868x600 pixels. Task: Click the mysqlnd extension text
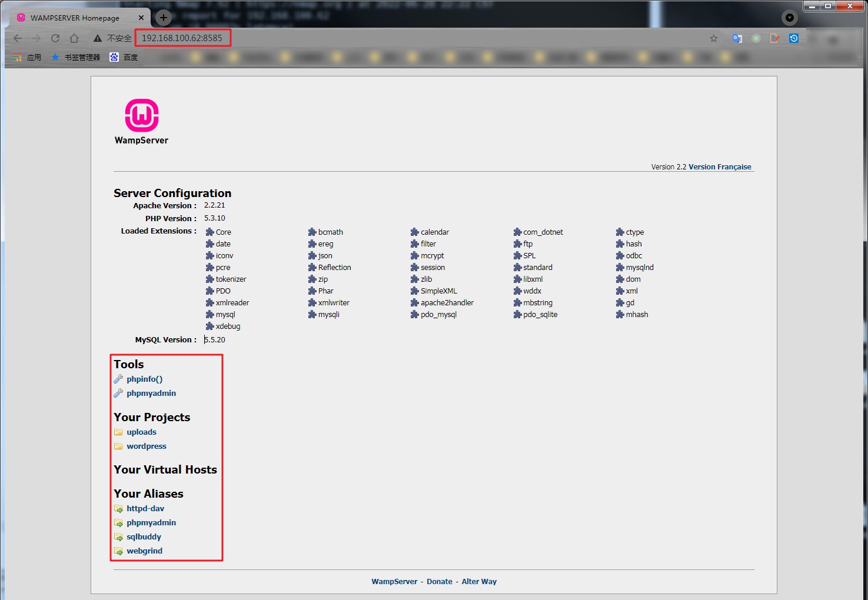point(640,268)
